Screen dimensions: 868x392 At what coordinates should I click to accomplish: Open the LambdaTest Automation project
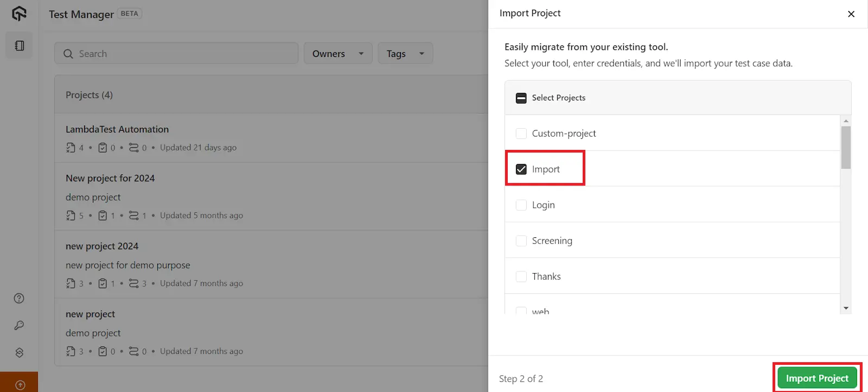click(117, 129)
